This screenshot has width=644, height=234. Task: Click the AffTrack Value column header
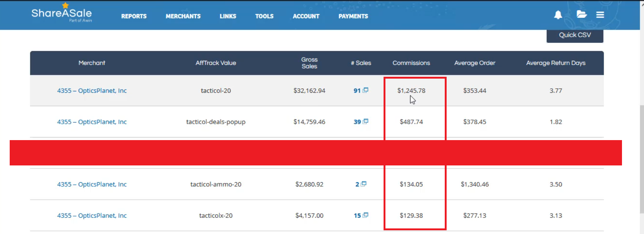click(x=216, y=63)
